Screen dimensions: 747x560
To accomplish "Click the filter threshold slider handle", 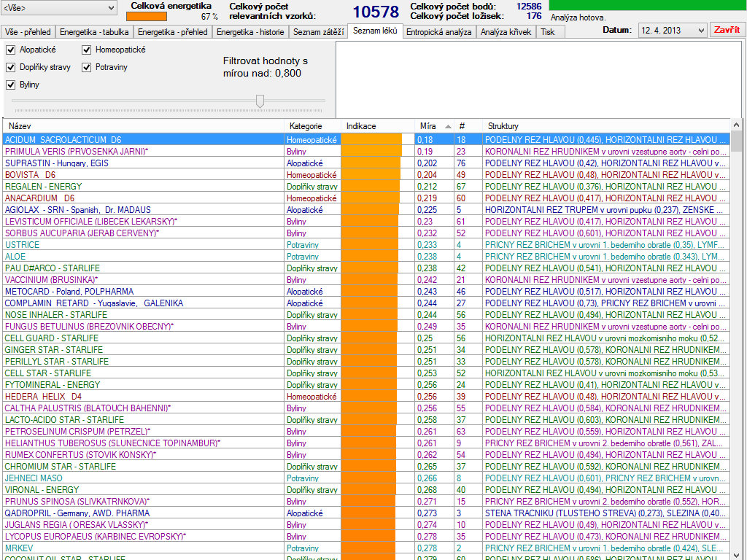I will pos(260,101).
